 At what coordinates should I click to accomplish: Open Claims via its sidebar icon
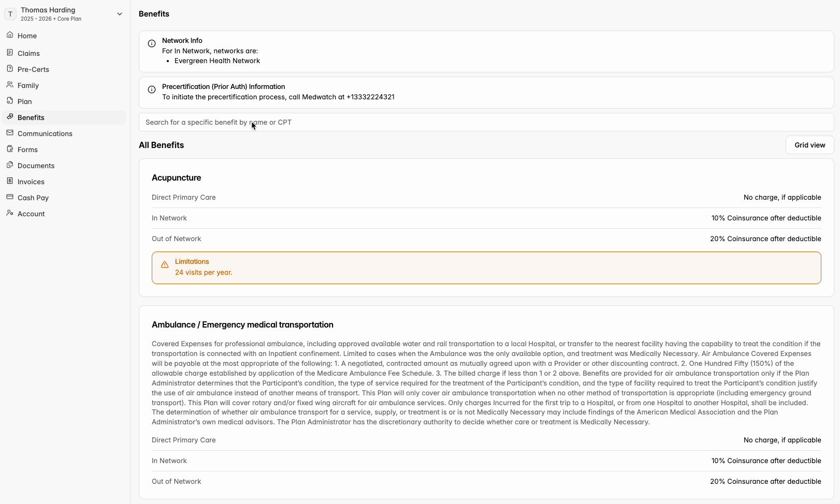click(x=10, y=53)
